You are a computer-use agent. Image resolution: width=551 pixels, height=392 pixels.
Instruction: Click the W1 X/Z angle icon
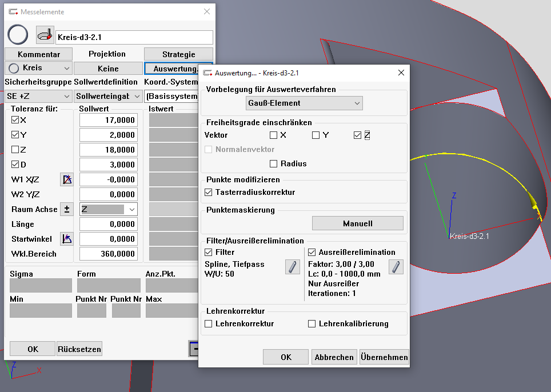[67, 179]
